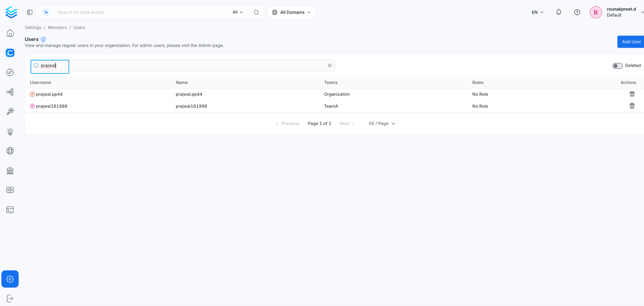Click the notification bell icon

559,12
